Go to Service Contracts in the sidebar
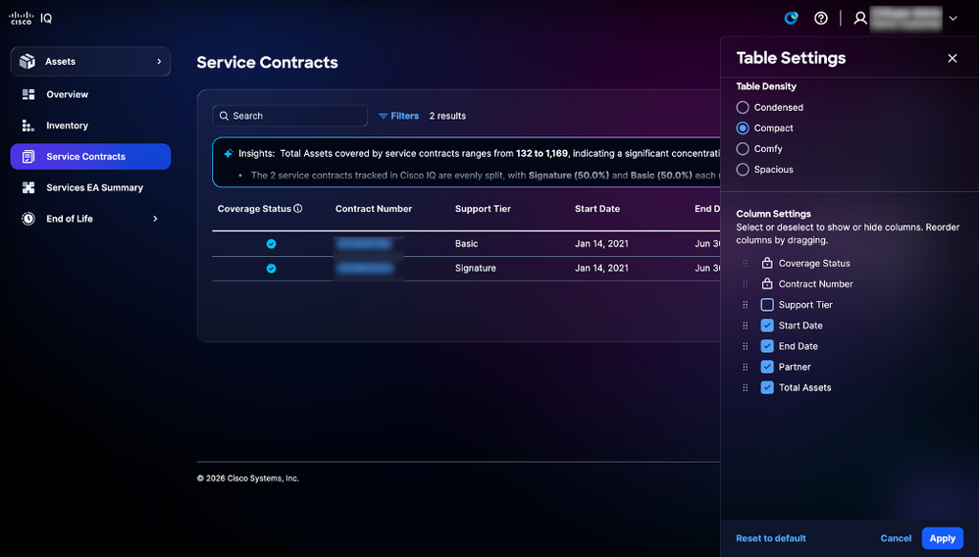Viewport: 980px width, 557px height. point(90,157)
